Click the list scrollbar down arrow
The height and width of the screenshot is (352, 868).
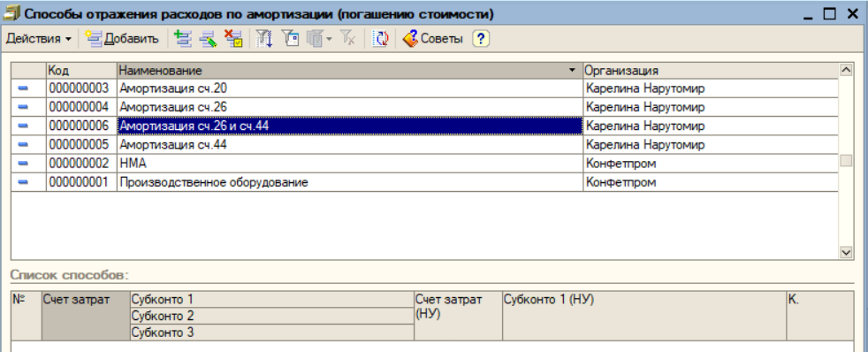846,252
